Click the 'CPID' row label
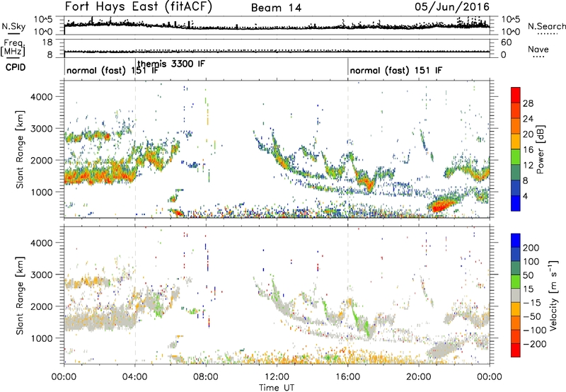 [16, 67]
